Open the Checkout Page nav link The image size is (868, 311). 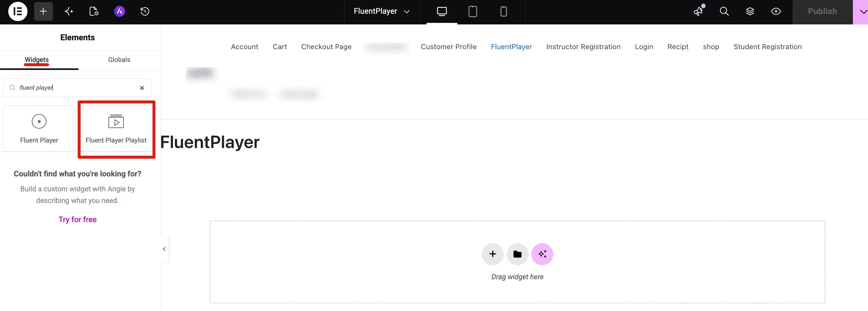(x=326, y=47)
